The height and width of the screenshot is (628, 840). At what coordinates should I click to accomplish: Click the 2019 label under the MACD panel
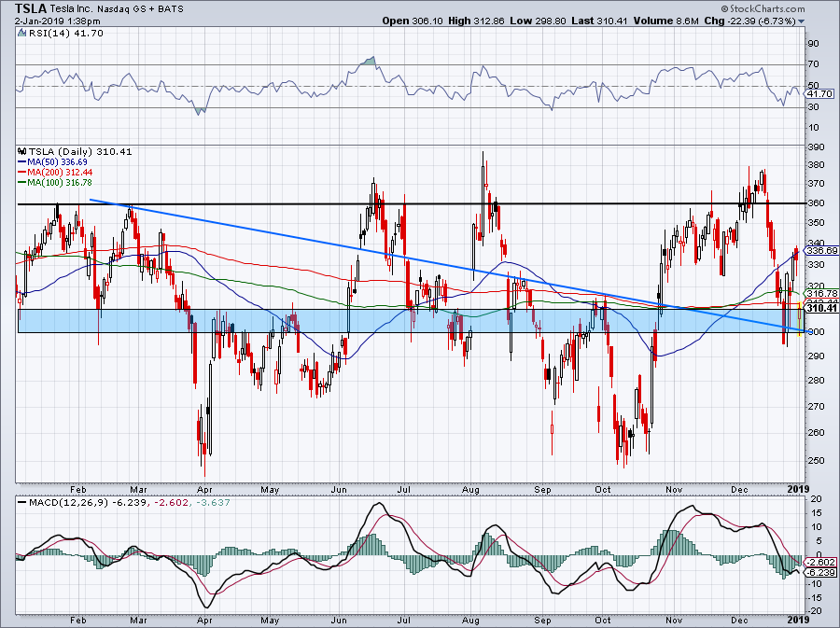tap(799, 620)
